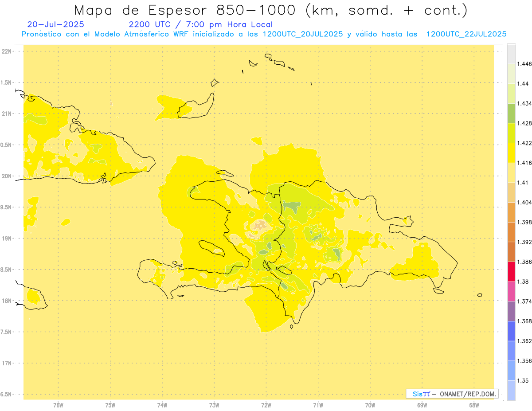
Task: Click the '69W' longitude label
Action: point(422,405)
